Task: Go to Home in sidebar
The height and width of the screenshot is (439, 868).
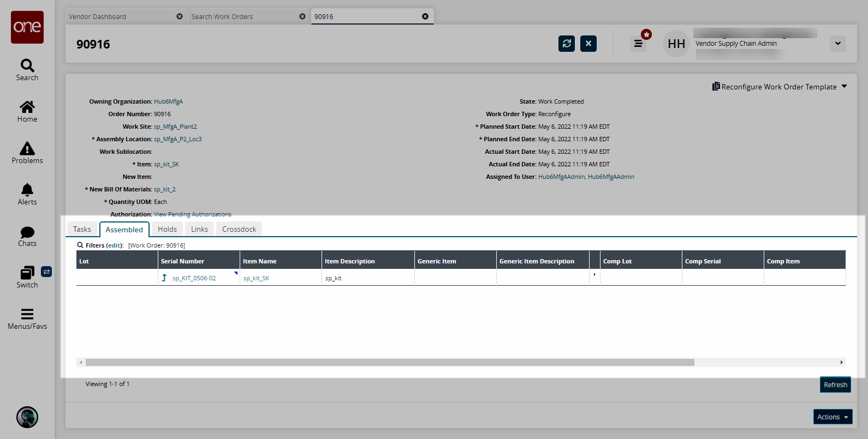Action: [x=27, y=107]
